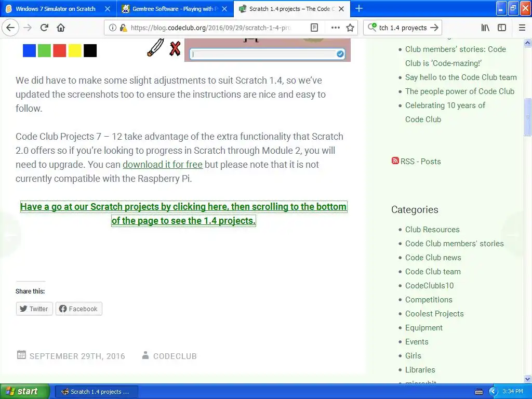532x399 pixels.
Task: Toggle the sidebar panel icon
Action: click(x=502, y=28)
